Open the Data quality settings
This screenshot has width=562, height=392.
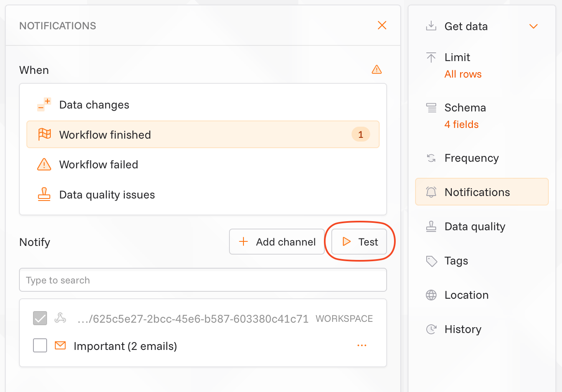point(482,227)
